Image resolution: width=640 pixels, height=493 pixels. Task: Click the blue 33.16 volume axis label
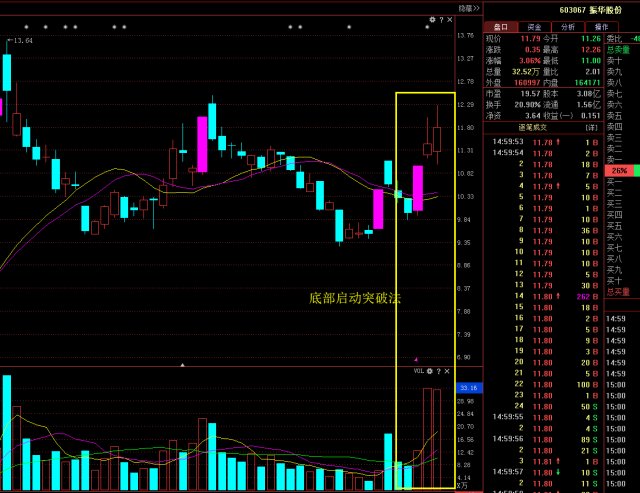tap(466, 387)
